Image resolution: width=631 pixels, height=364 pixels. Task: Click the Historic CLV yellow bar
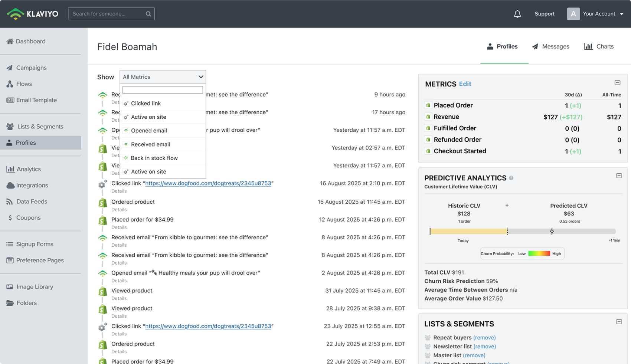point(468,232)
